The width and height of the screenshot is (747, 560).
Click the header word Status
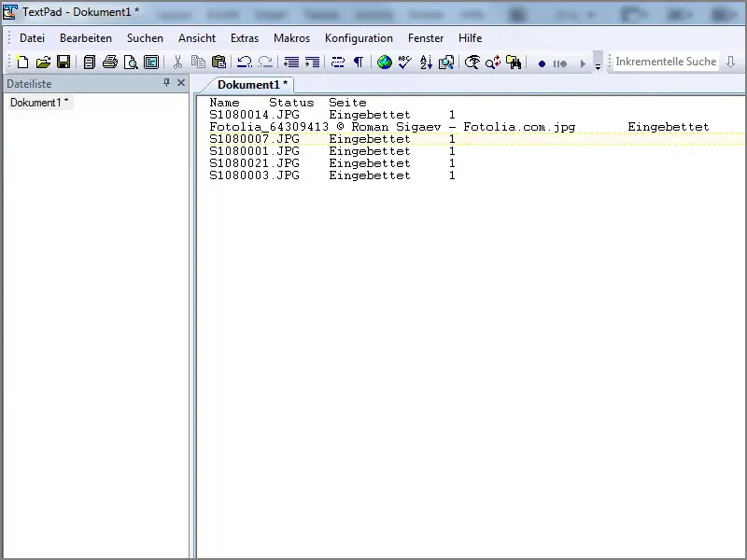coord(291,103)
